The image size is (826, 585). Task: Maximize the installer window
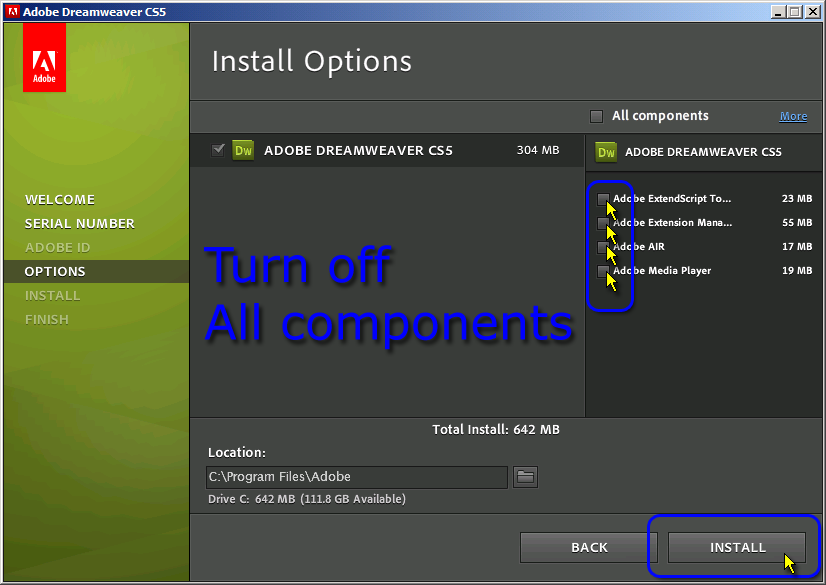click(795, 12)
